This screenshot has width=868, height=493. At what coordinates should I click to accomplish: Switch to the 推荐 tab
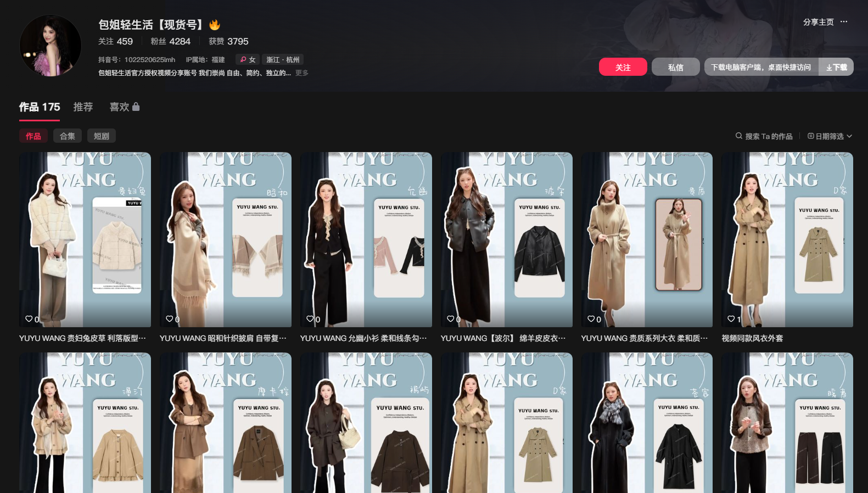pos(83,107)
